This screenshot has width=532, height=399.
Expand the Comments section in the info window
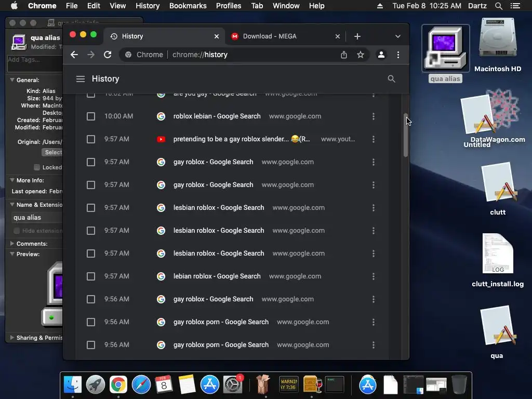tap(12, 244)
